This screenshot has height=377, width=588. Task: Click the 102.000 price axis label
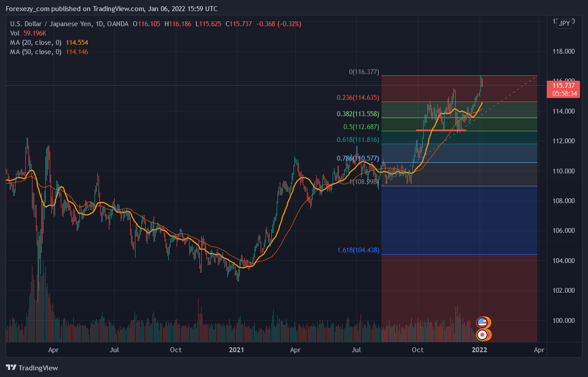(564, 291)
